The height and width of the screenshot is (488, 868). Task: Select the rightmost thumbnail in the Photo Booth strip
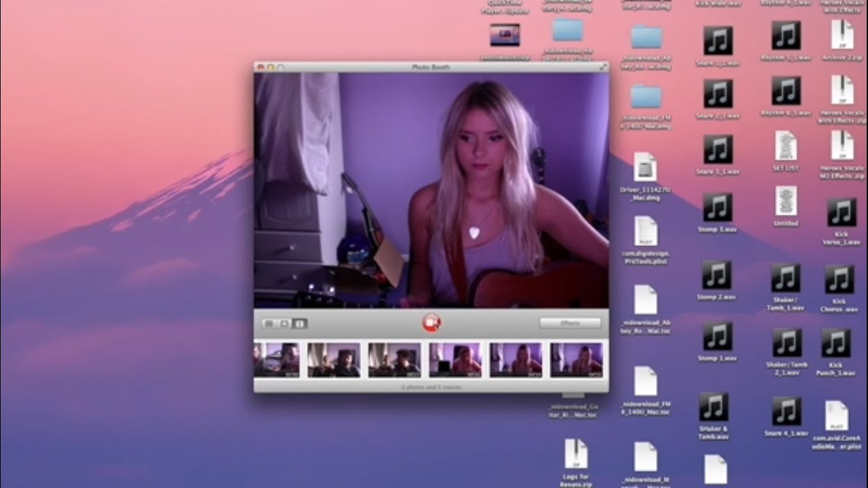click(x=576, y=359)
